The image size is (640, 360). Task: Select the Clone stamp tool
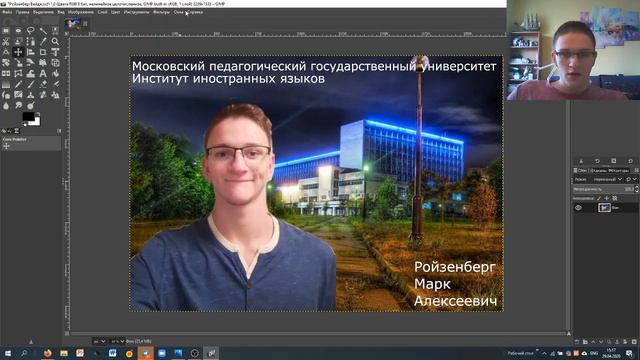pyautogui.click(x=31, y=95)
